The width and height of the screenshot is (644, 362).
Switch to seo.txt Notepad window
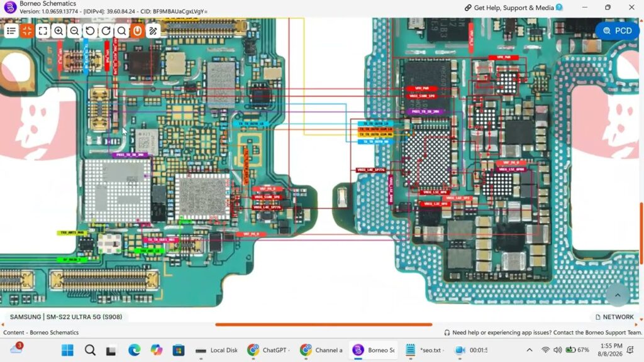tap(425, 350)
